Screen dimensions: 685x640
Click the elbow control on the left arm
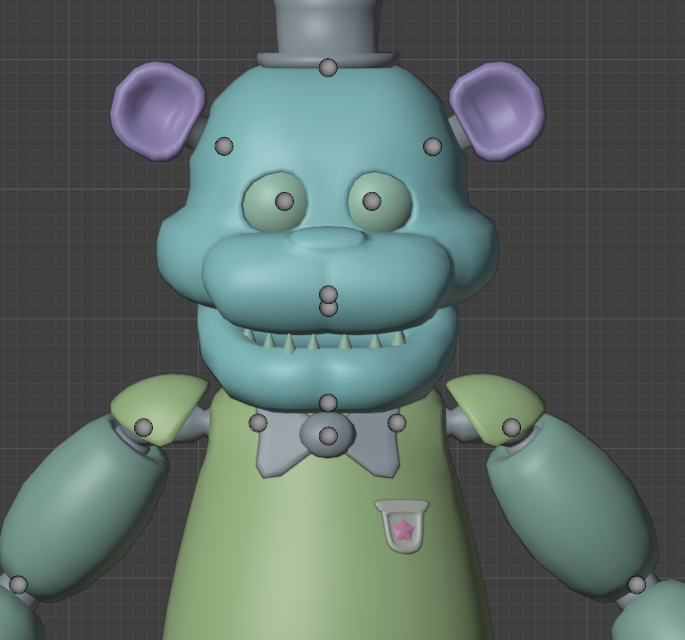(x=18, y=585)
